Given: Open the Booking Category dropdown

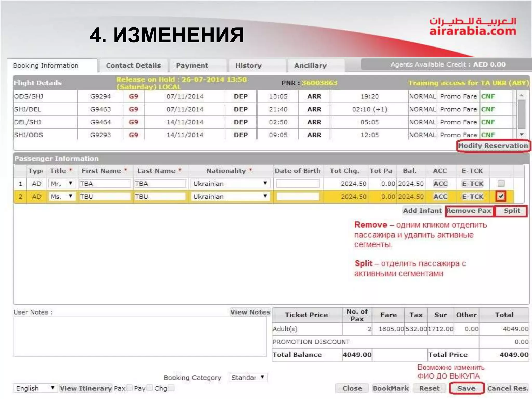Looking at the screenshot, I should click(x=248, y=377).
